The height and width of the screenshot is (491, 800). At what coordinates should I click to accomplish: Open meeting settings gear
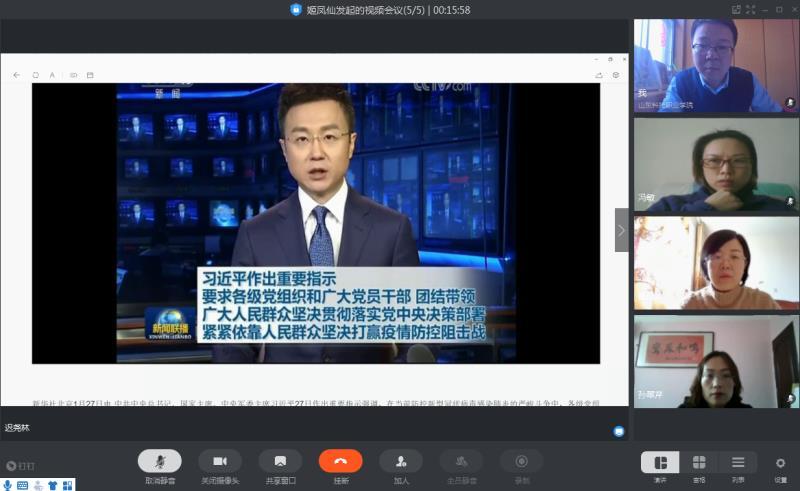pyautogui.click(x=780, y=463)
